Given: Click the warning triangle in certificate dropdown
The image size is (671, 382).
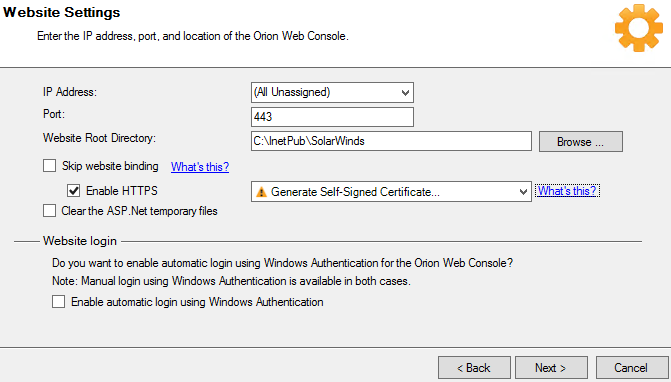Looking at the screenshot, I should click(261, 192).
